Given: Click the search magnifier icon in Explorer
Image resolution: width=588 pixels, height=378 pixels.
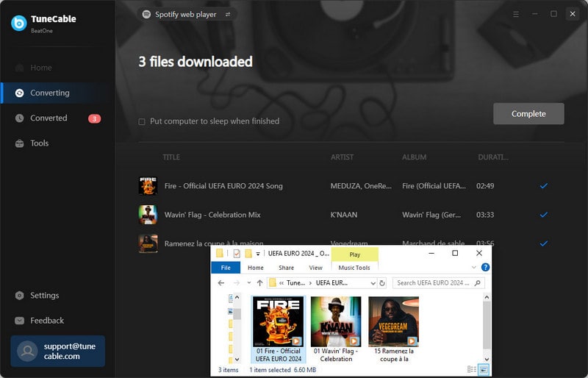Looking at the screenshot, I should (x=478, y=283).
